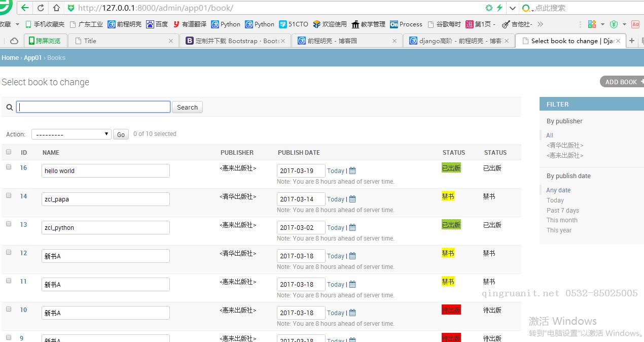
Task: Click the back navigation arrow
Action: tap(24, 8)
